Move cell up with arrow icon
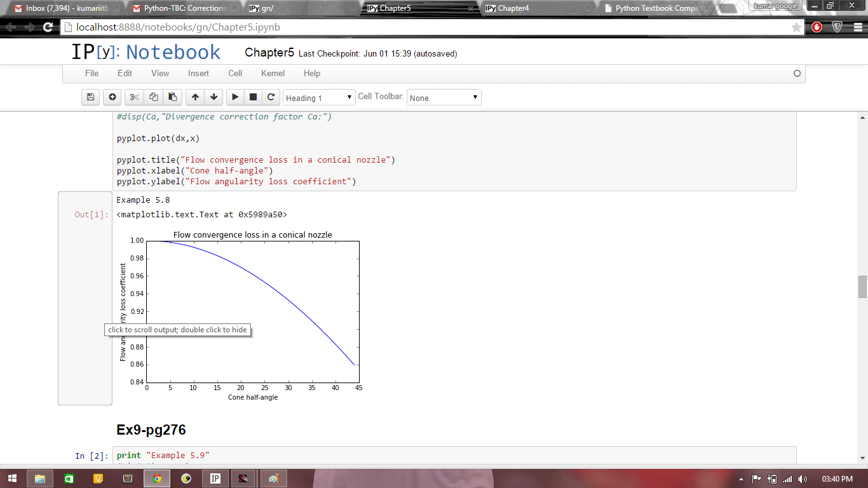868x488 pixels. (x=195, y=97)
